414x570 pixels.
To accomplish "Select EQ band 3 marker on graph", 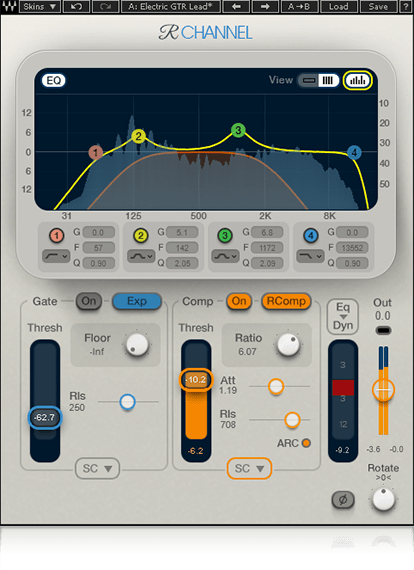I will pyautogui.click(x=238, y=130).
